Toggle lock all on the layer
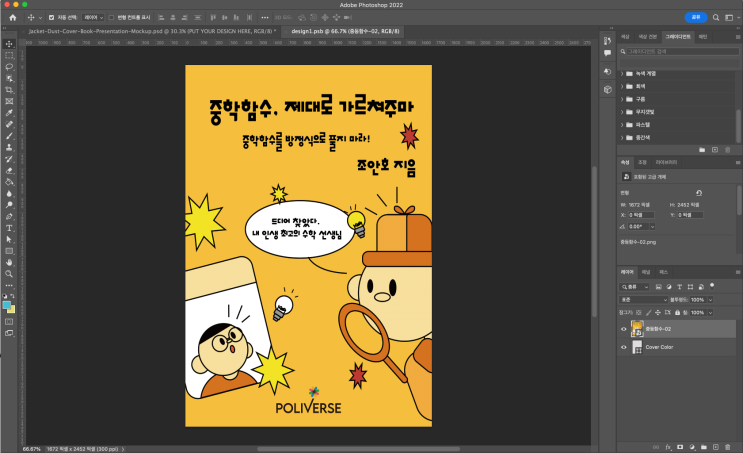The height and width of the screenshot is (453, 743). (677, 313)
